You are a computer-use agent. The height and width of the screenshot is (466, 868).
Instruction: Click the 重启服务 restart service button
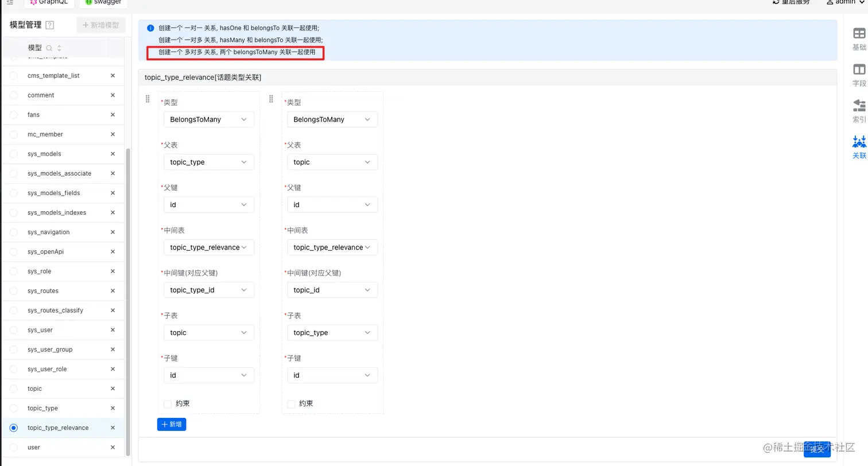[791, 2]
